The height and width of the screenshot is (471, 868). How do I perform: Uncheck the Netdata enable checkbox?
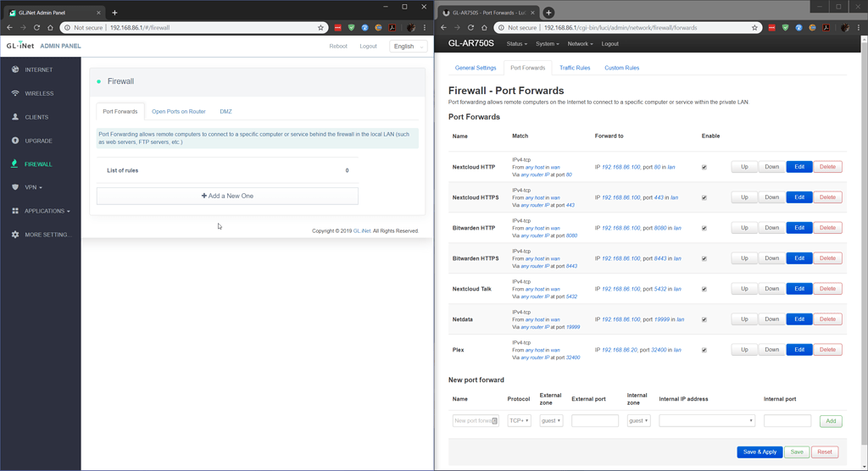(x=704, y=319)
